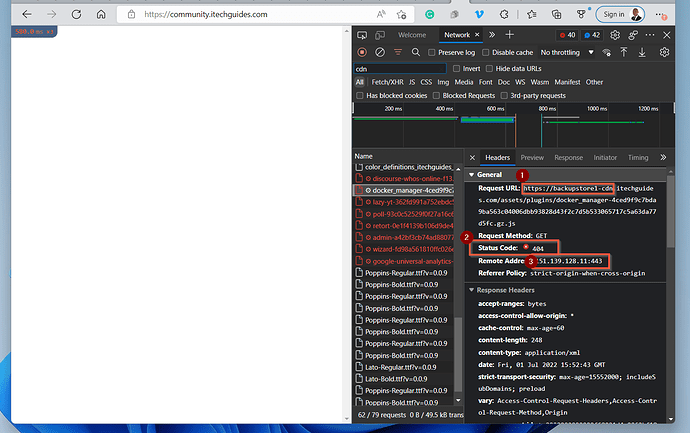690x433 pixels.
Task: Go back with the browser back arrow
Action: click(x=27, y=15)
